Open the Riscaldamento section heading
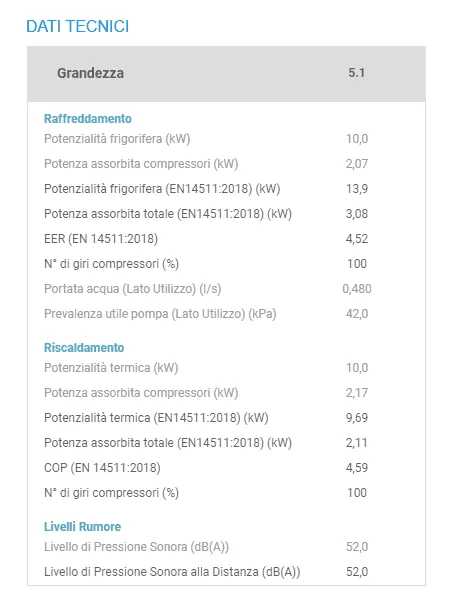 pyautogui.click(x=84, y=348)
